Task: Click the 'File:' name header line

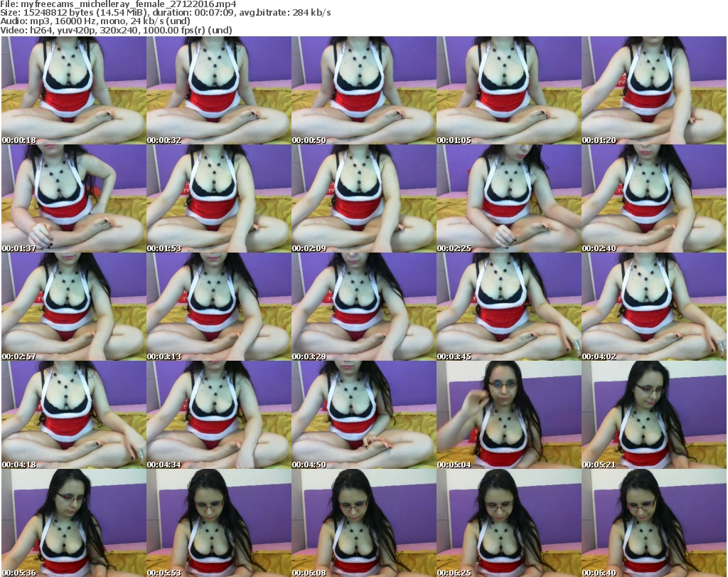Action: [119, 4]
